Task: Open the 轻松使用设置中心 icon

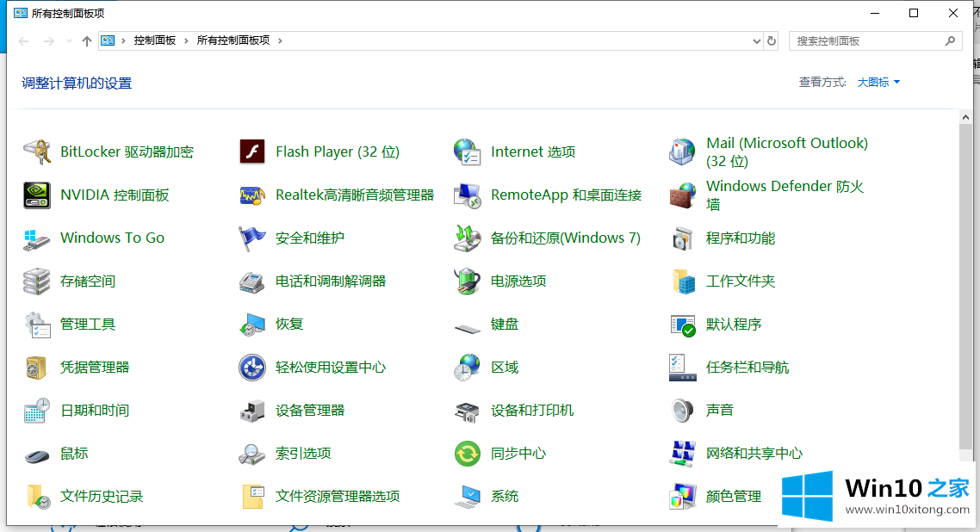Action: (251, 368)
